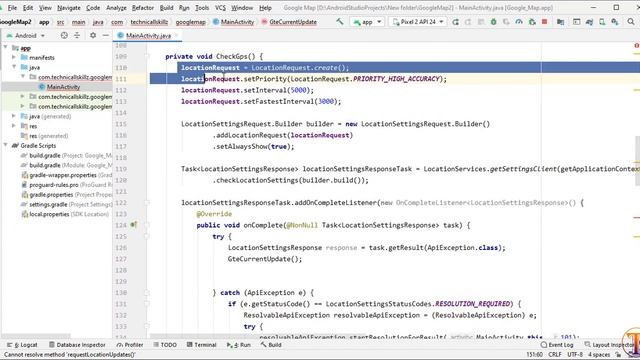Image resolution: width=640 pixels, height=360 pixels.
Task: Collapse the app module tree node
Action: point(5,47)
